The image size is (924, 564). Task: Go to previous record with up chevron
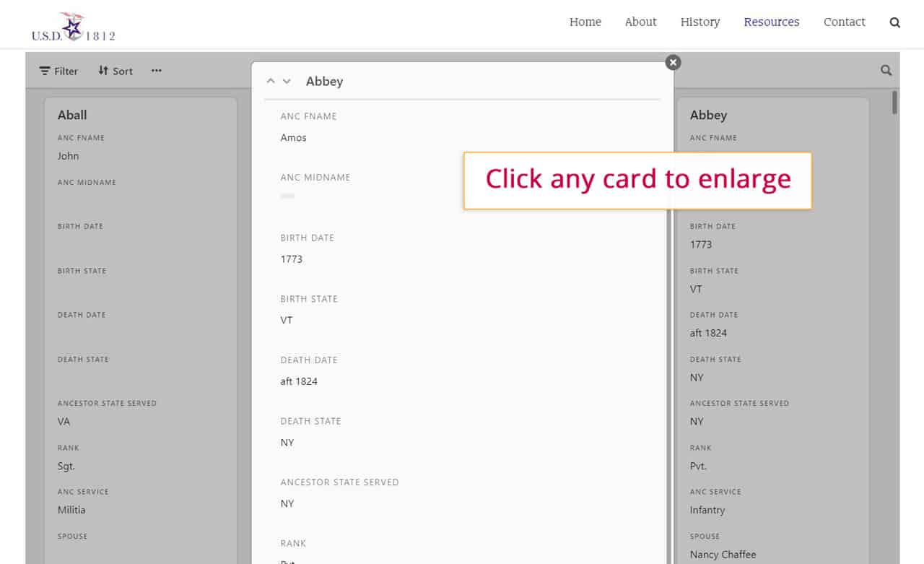tap(271, 81)
